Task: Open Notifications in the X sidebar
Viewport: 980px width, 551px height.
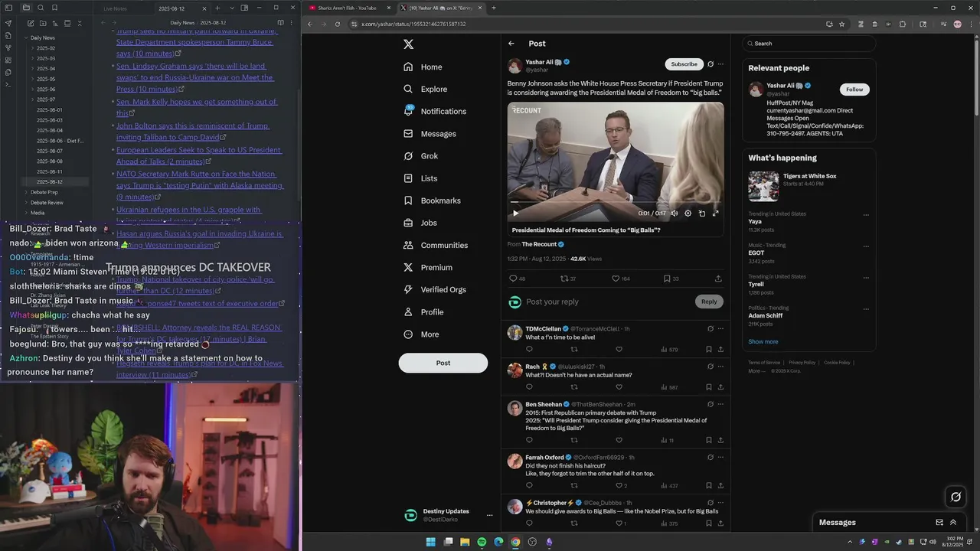Action: [434, 112]
